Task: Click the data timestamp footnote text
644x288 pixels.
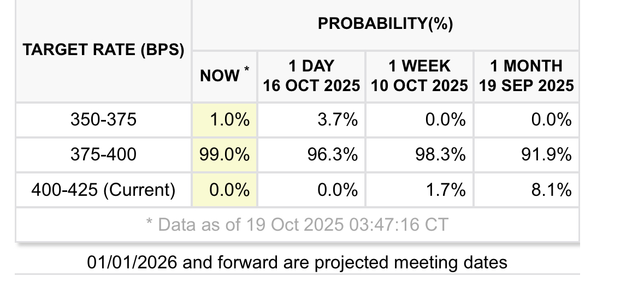Action: tap(297, 224)
